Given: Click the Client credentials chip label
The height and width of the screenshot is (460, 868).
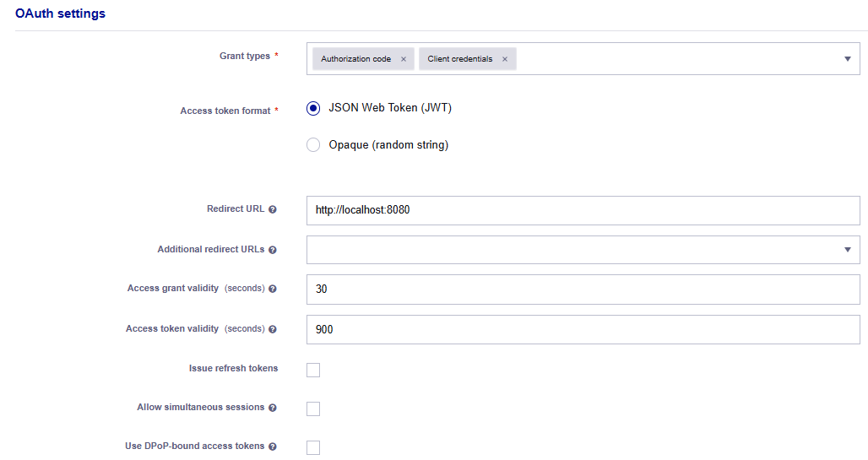Looking at the screenshot, I should coord(459,59).
